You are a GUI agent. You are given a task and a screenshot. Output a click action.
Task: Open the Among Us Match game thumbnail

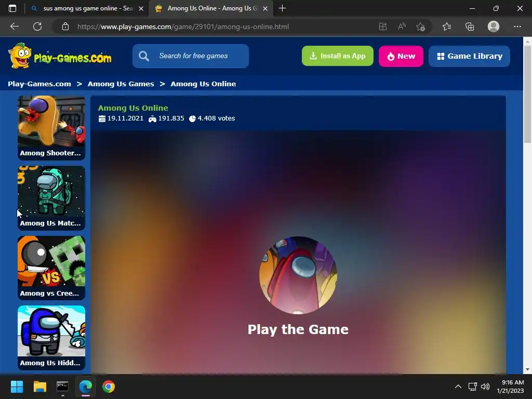51,198
